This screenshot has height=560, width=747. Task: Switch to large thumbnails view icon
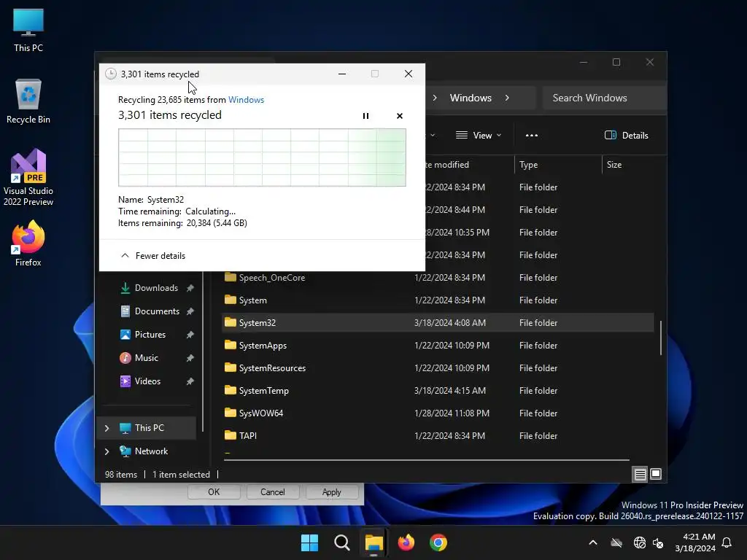tap(656, 474)
